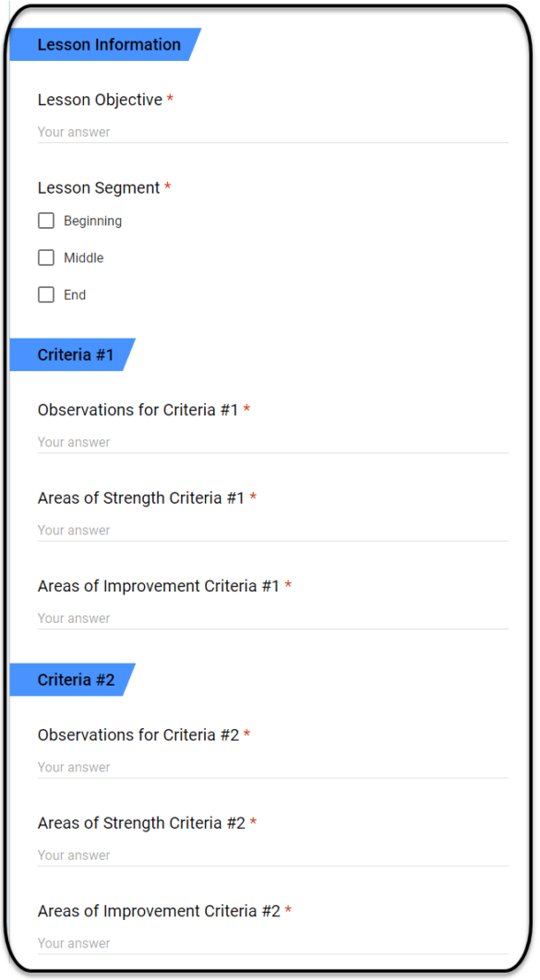Click the Lesson Segment question label

[x=99, y=187]
